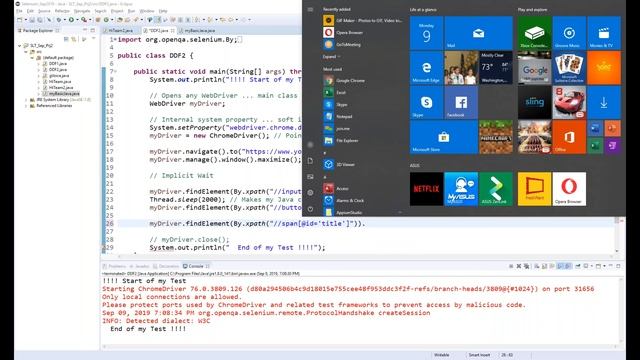Click the Microsoft Edge tile
This screenshot has height=360, width=640.
click(x=426, y=68)
